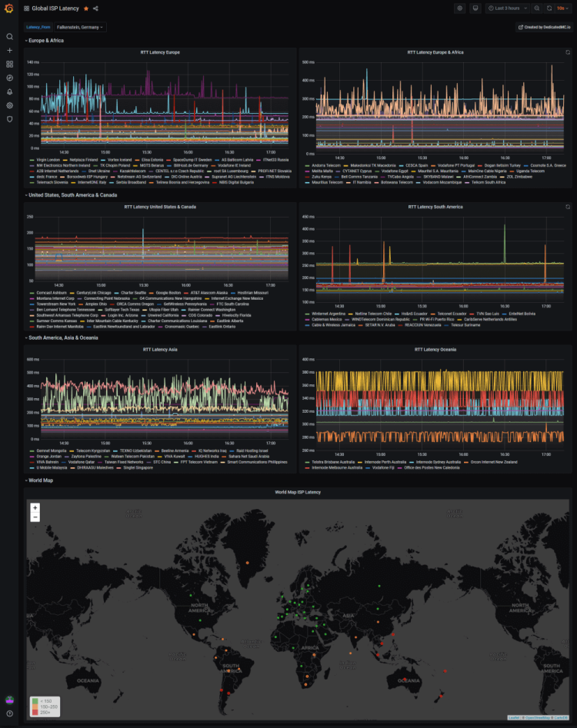Click the user avatar in the sidebar
577x728 pixels.
pos(9,700)
